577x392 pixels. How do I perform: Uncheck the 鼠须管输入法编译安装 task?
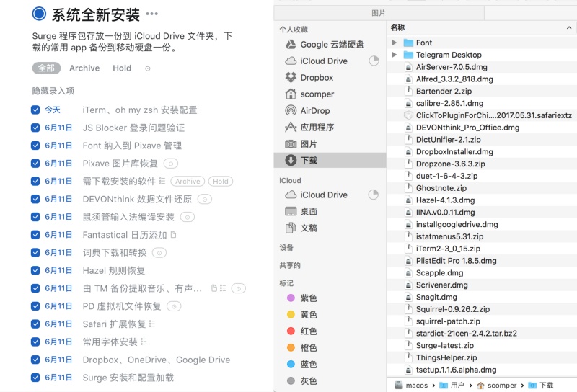coord(35,217)
